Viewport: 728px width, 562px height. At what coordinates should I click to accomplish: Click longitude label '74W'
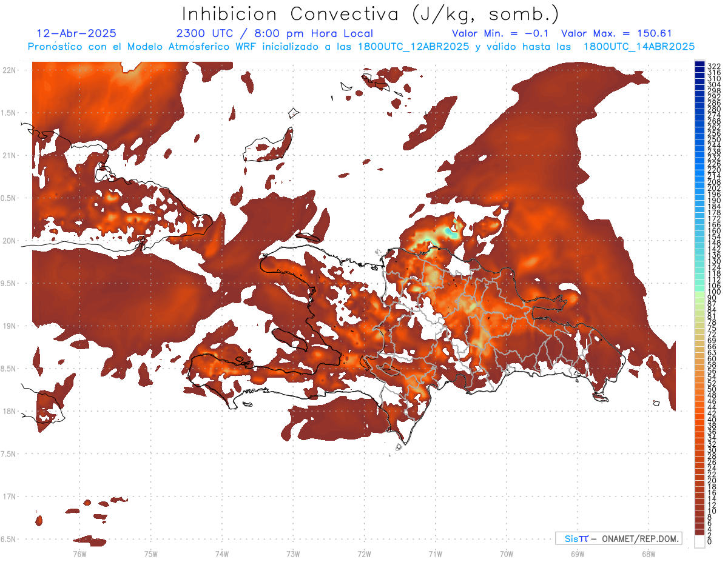(x=222, y=554)
